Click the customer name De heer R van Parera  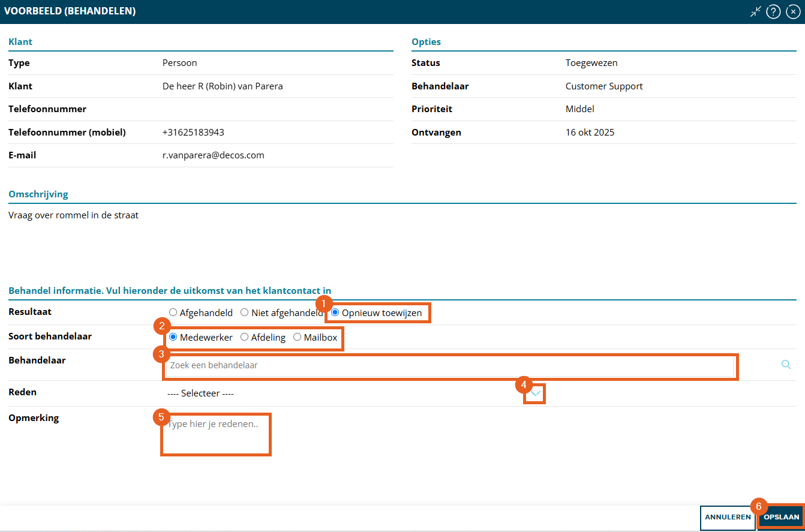click(x=223, y=86)
